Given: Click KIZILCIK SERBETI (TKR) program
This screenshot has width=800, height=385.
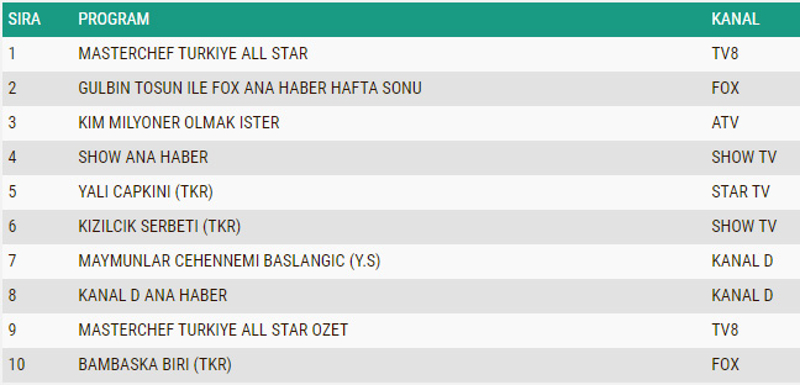Looking at the screenshot, I should tap(159, 226).
